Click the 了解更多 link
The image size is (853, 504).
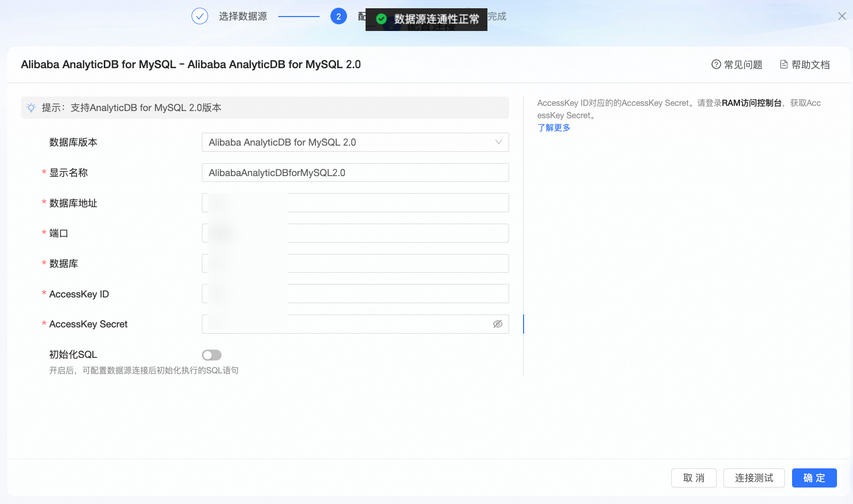click(x=554, y=128)
